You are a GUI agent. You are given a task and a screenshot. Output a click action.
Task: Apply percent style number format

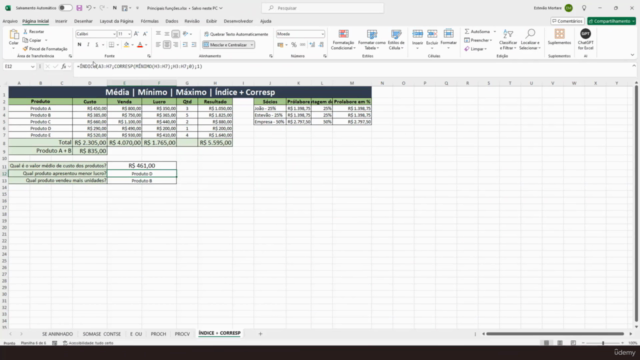point(293,44)
